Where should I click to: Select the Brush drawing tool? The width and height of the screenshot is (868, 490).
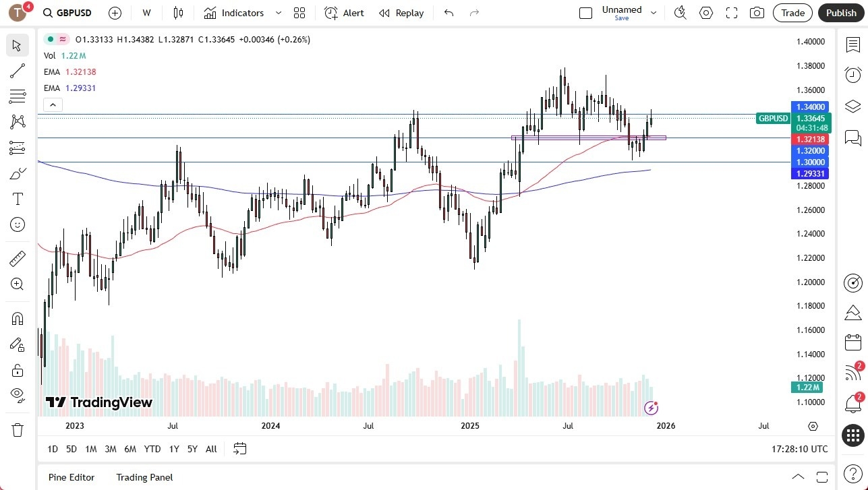click(x=17, y=173)
